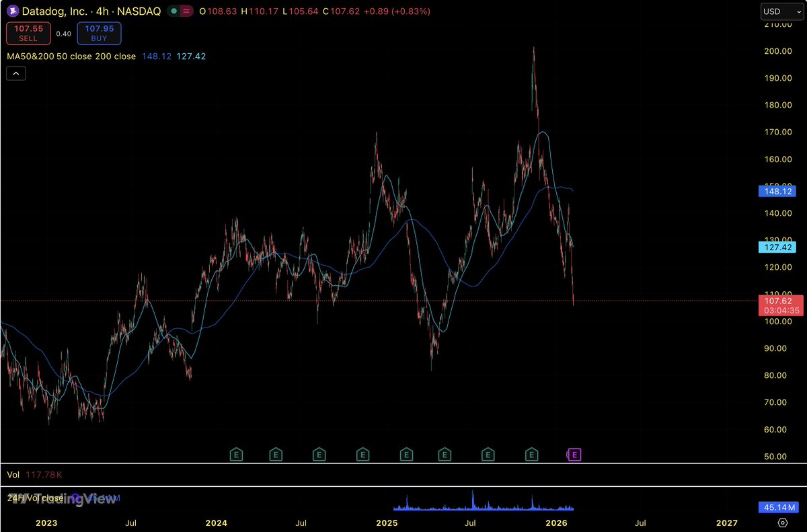The image size is (807, 532).
Task: Click the 2024 label on the time axis
Action: point(217,523)
